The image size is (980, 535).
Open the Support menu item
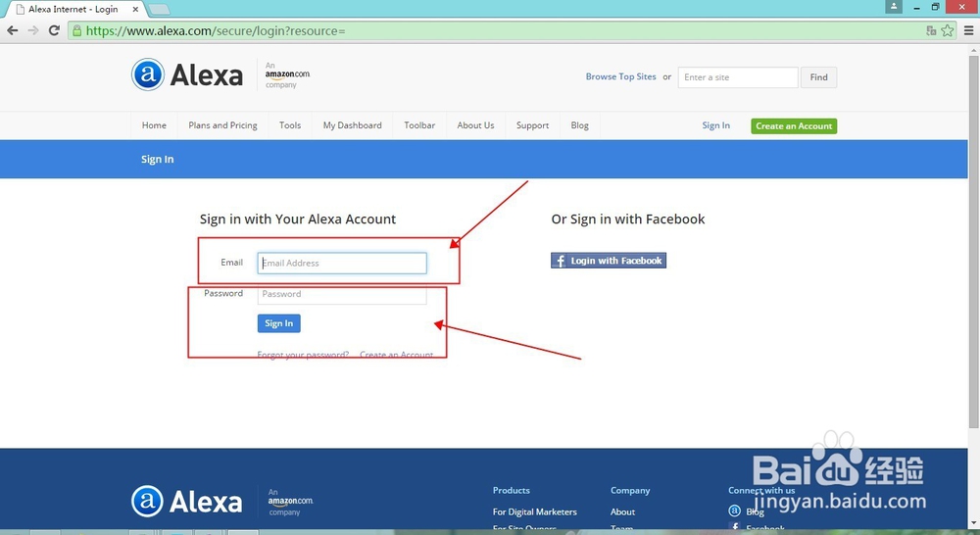point(532,125)
